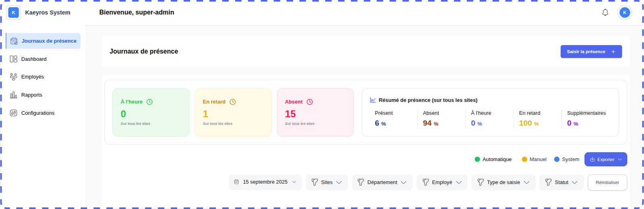Click the Dashboard sidebar icon
This screenshot has width=644, height=209.
tap(14, 59)
